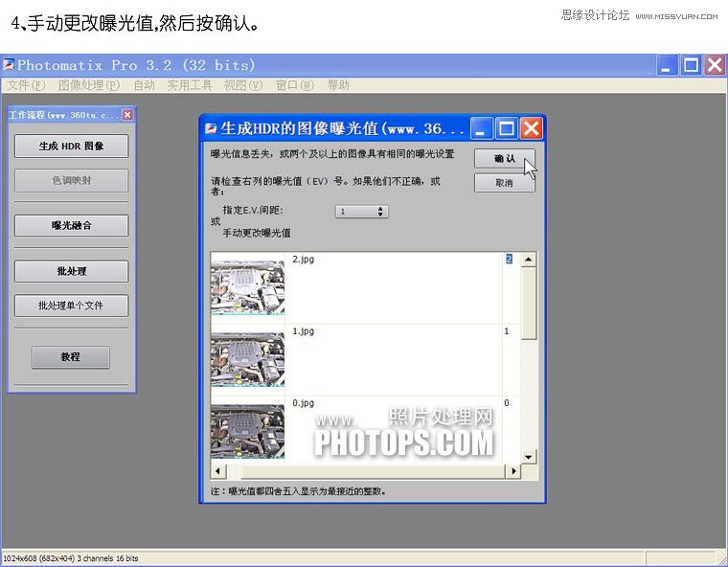Select the 0.jpg engine thumbnail
This screenshot has height=567, width=728.
click(x=247, y=431)
